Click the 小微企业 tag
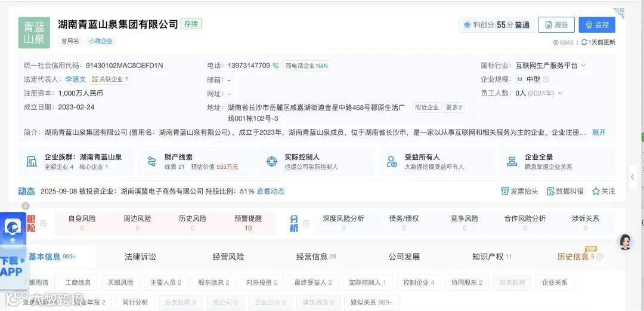Screen dimensions: 644x311 pos(101,41)
